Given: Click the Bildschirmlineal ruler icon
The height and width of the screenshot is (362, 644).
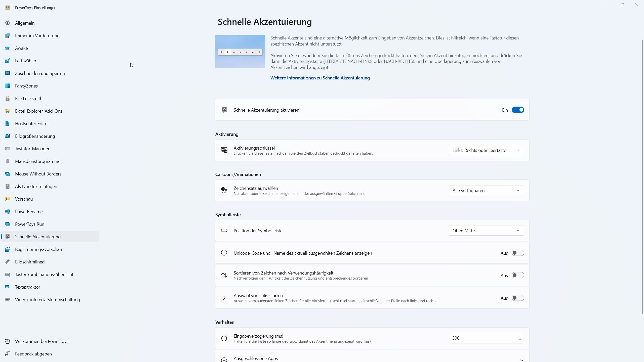Looking at the screenshot, I should coord(8,262).
